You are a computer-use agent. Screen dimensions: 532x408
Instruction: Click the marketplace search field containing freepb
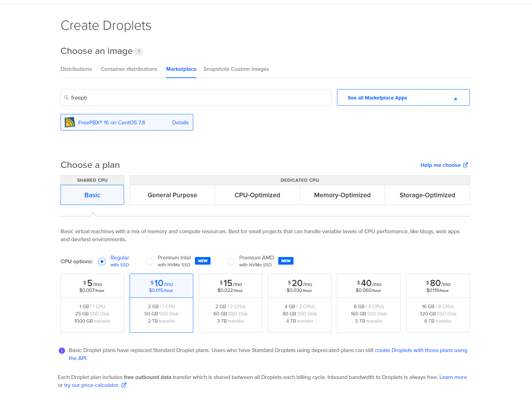pyautogui.click(x=196, y=97)
